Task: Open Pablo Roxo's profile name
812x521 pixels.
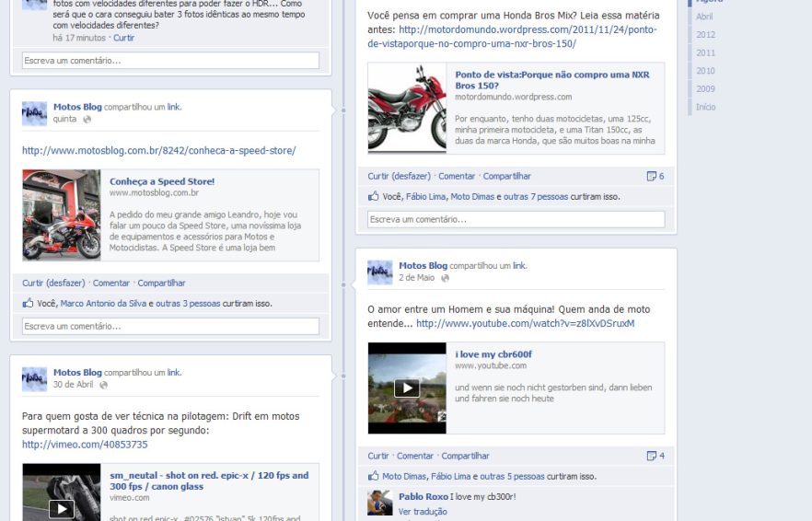Action: [423, 497]
